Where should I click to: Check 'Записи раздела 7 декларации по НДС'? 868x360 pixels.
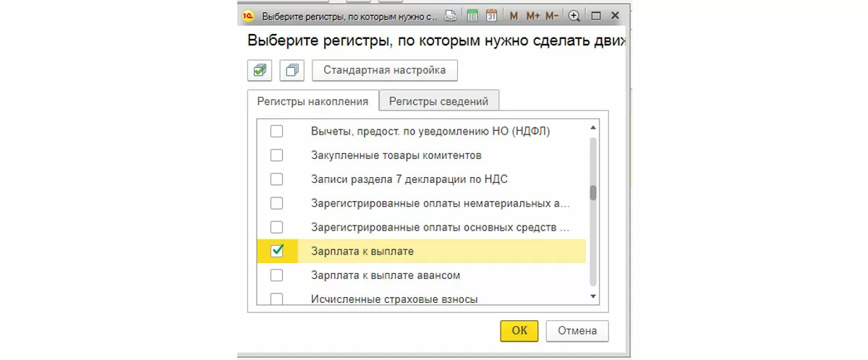pos(277,179)
